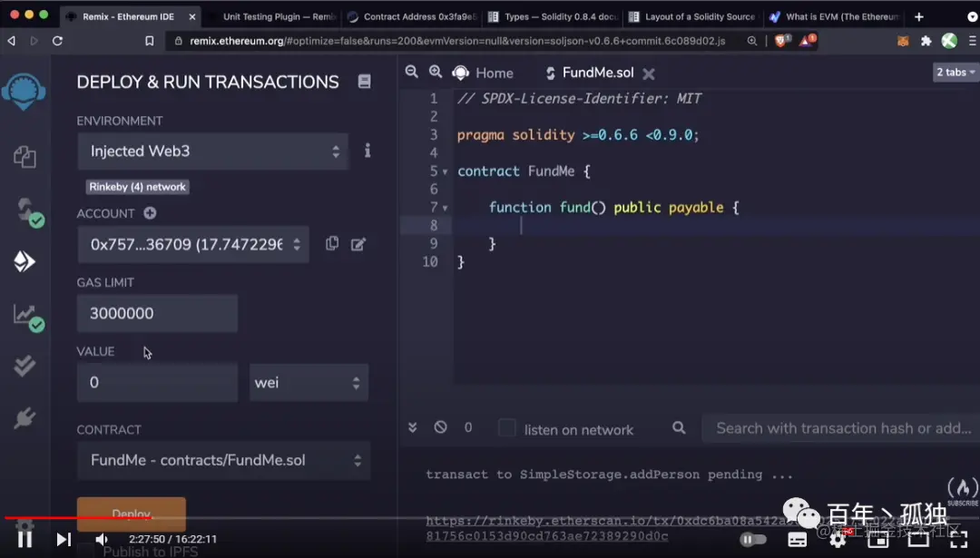Screen dimensions: 980x558
Task: Click the 'function fund() public payable' line
Action: [x=613, y=208]
